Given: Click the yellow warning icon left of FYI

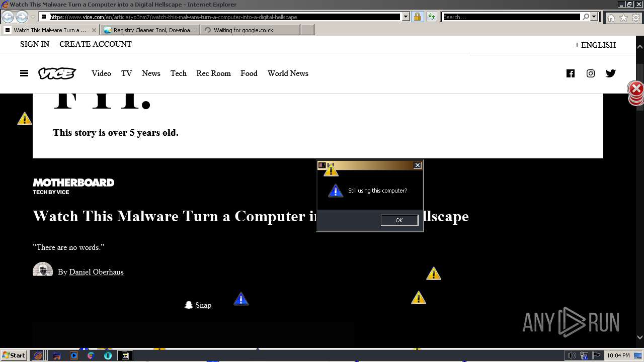Looking at the screenshot, I should pyautogui.click(x=25, y=119).
